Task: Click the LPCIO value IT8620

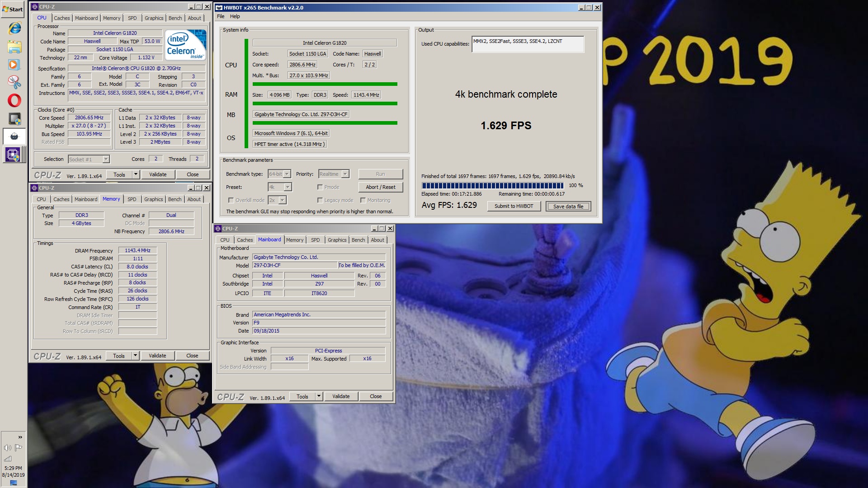Action: tap(319, 293)
